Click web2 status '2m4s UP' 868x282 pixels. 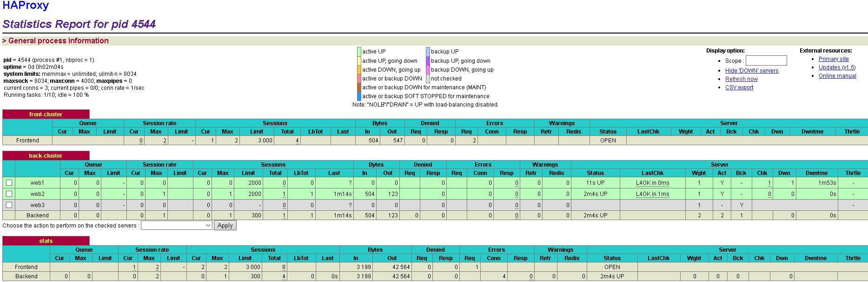click(x=595, y=194)
